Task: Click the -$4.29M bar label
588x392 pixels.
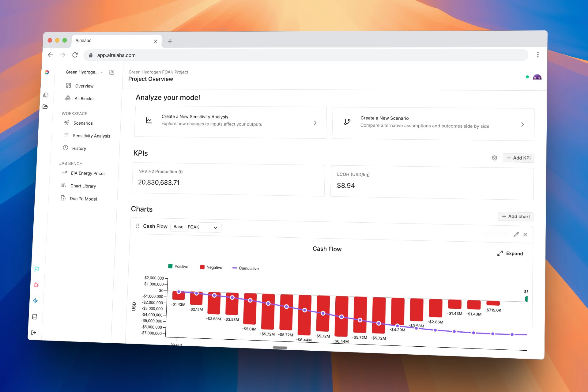Action: (x=397, y=330)
